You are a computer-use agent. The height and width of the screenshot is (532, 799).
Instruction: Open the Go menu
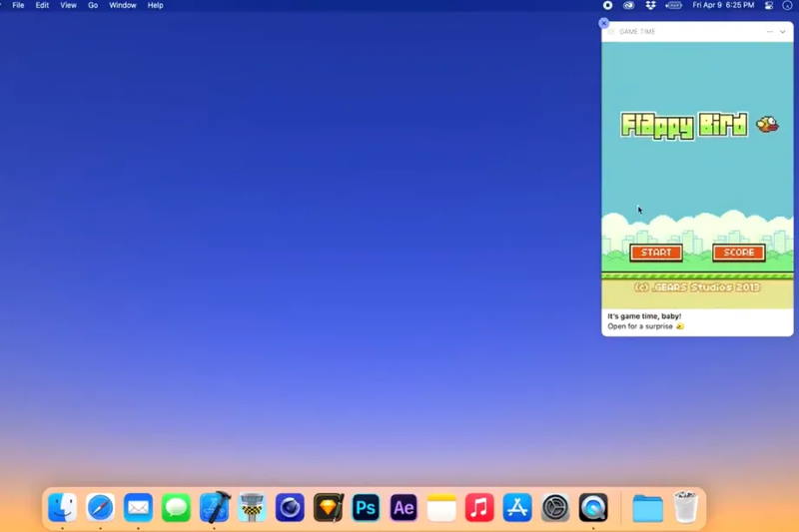(x=93, y=5)
